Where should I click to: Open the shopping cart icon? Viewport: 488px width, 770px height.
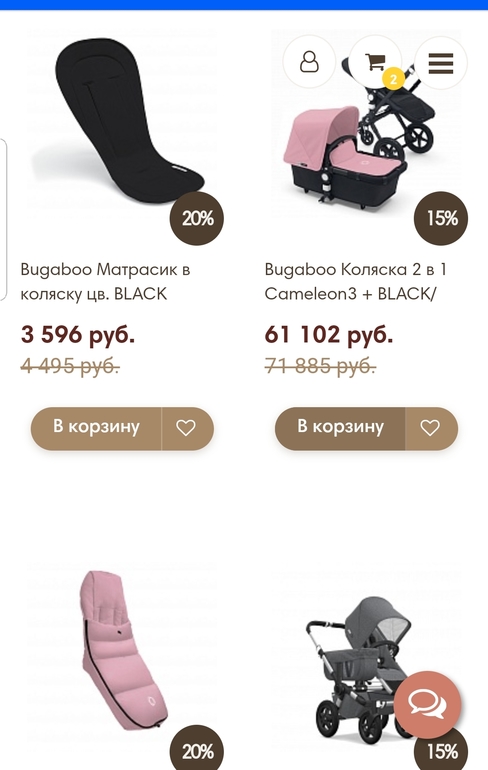[x=375, y=62]
